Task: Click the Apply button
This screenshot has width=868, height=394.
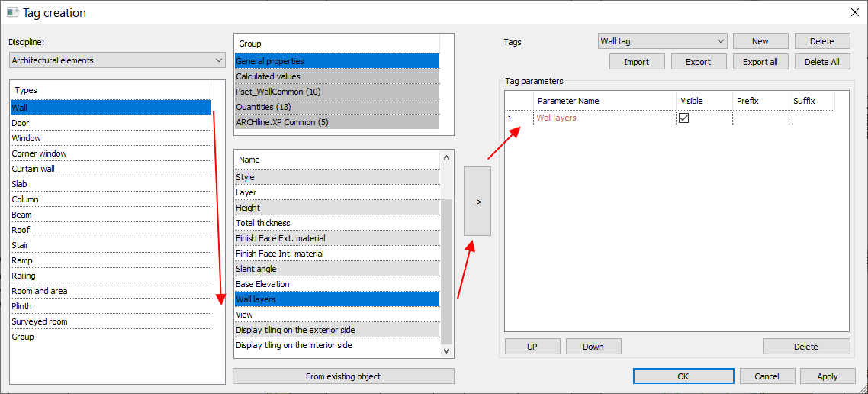Action: click(828, 376)
